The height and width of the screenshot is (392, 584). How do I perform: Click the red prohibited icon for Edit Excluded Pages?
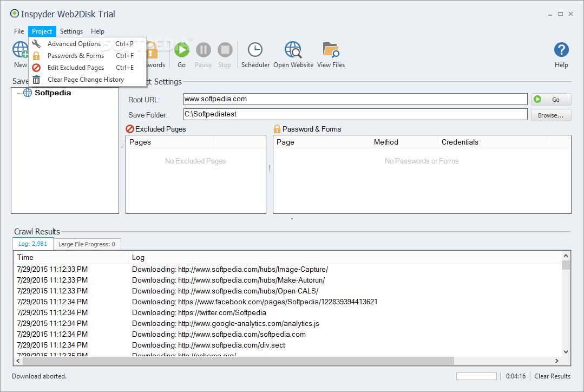tap(36, 68)
